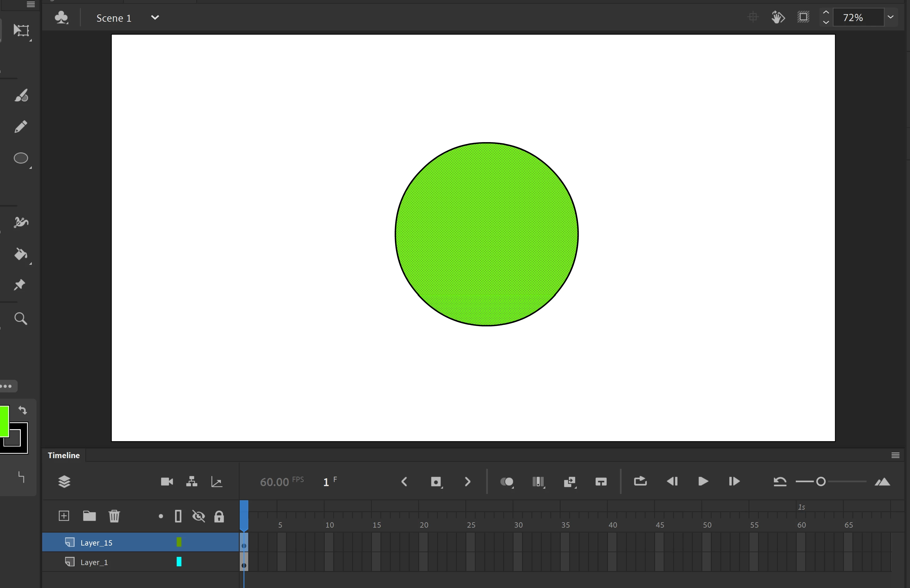
Task: Select the Oval tool
Action: tap(21, 158)
